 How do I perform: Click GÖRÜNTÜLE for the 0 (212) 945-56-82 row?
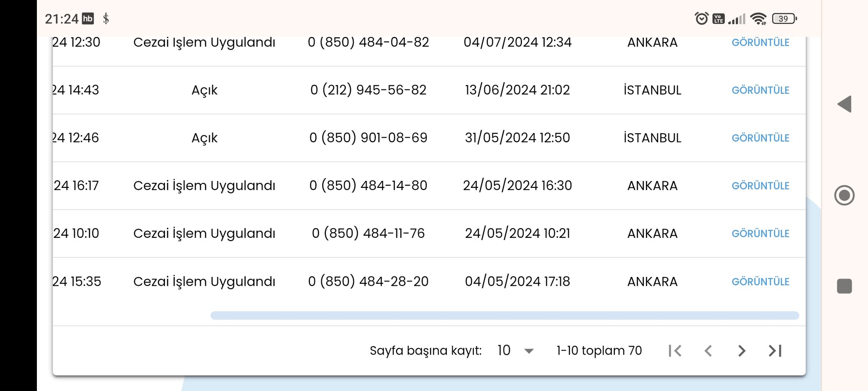point(760,90)
